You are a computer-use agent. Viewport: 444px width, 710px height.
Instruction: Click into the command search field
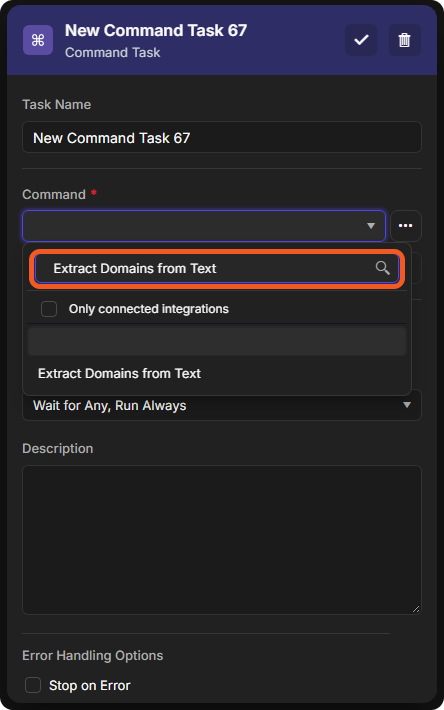tap(217, 269)
